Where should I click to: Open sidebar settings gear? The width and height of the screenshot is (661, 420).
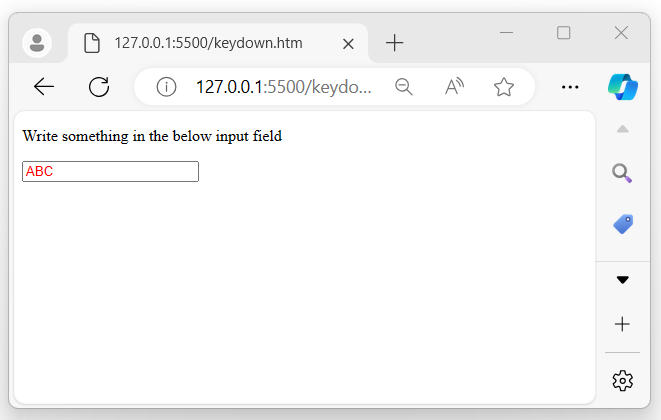623,380
